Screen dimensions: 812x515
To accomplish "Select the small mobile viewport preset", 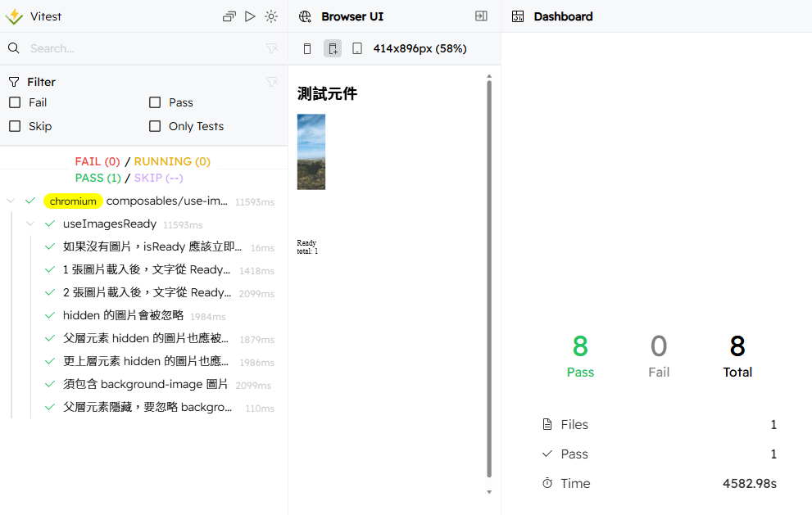I will click(x=307, y=48).
